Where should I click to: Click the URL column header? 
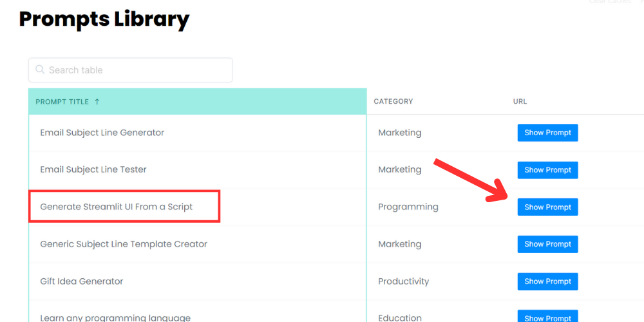(520, 102)
